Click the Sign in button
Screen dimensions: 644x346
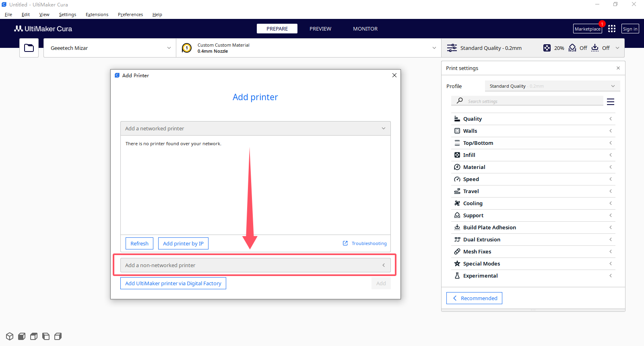[630, 29]
